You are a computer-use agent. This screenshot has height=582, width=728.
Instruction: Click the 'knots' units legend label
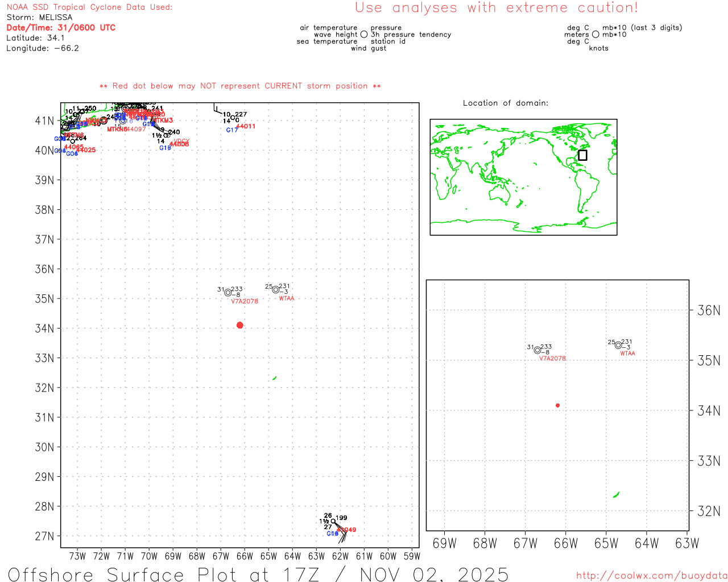click(x=599, y=48)
